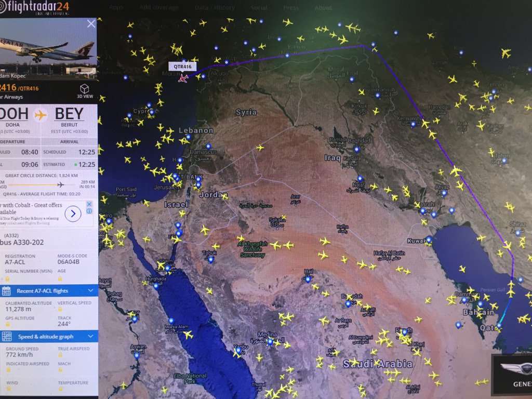Click the calendar icon beside Recent A7-ACL flights
Viewport: 532px width, 399px height.
(x=6, y=291)
